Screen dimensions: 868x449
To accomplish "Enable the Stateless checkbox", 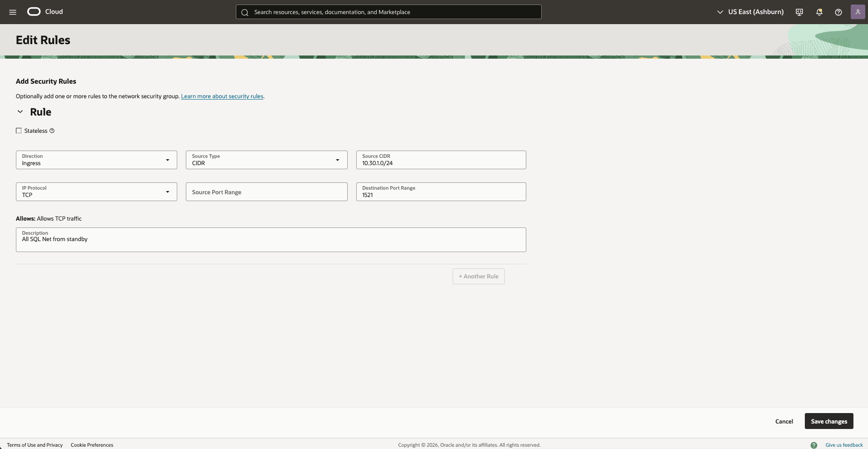I will [19, 131].
